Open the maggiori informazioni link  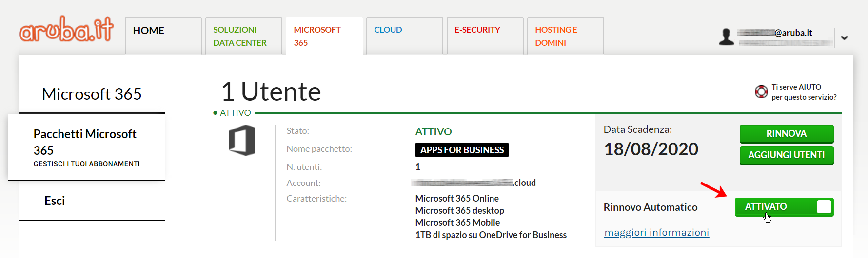click(656, 233)
